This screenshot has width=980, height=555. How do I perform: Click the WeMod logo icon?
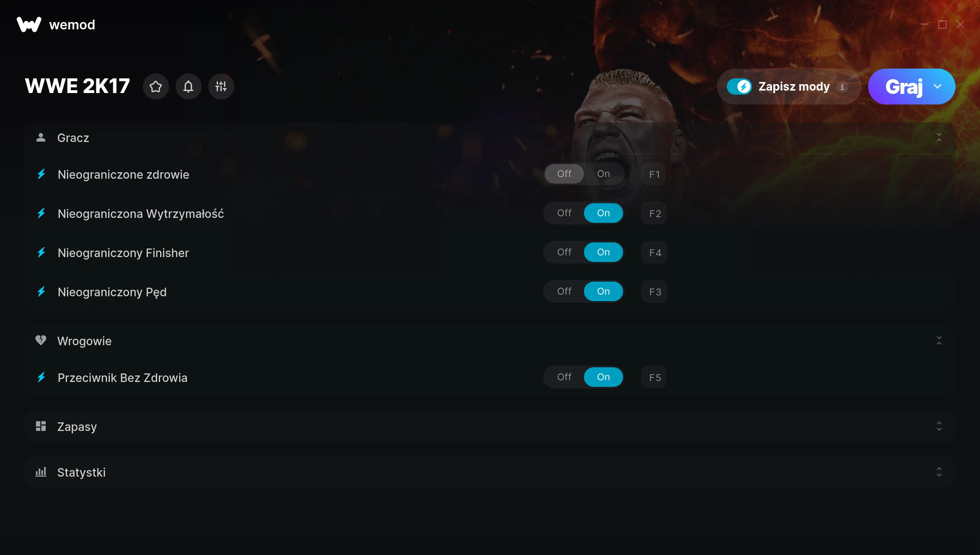point(29,24)
